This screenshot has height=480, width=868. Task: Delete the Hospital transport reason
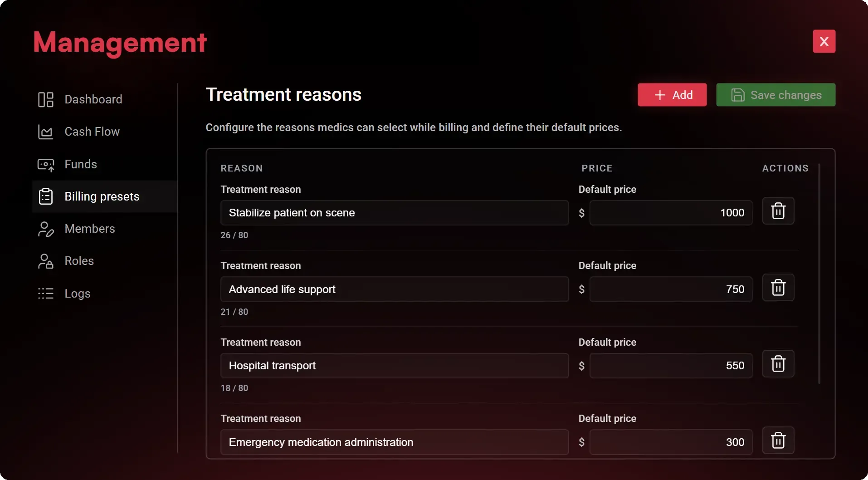pos(778,364)
